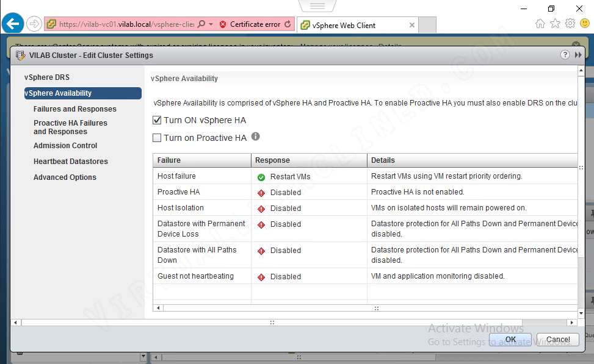
Task: Click the browser settings gear icon
Action: (x=570, y=23)
